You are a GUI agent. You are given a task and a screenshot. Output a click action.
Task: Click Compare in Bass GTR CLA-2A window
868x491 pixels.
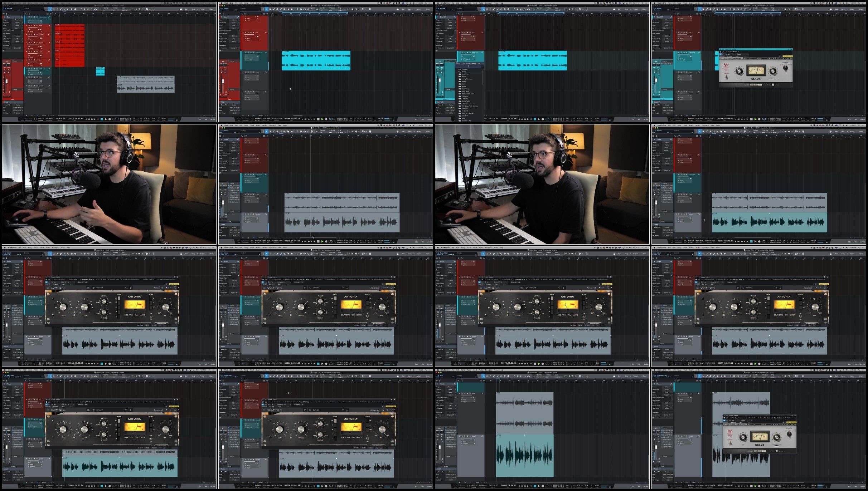point(729,56)
